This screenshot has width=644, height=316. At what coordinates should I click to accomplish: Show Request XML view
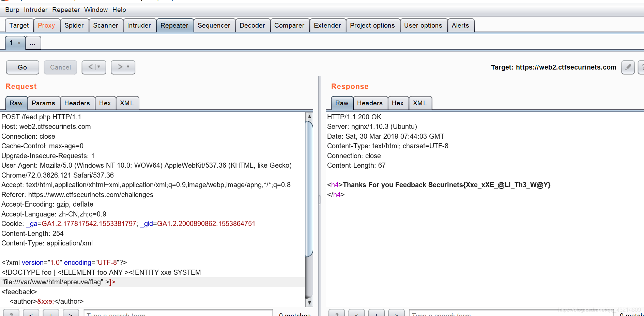(x=127, y=103)
